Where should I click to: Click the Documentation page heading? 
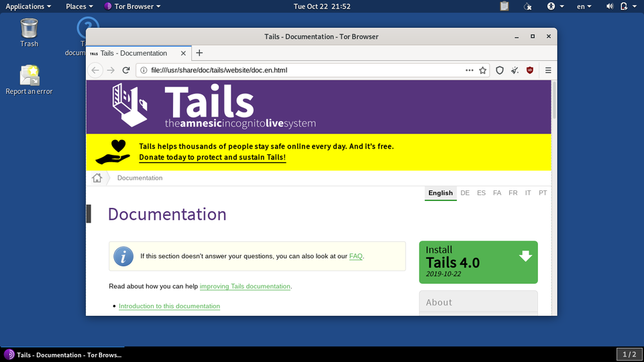click(167, 215)
